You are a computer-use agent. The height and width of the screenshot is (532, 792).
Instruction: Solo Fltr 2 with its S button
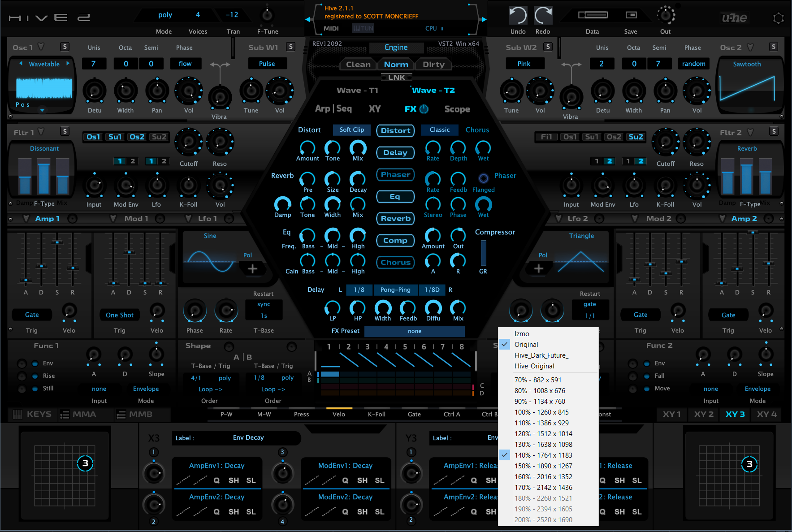(774, 131)
